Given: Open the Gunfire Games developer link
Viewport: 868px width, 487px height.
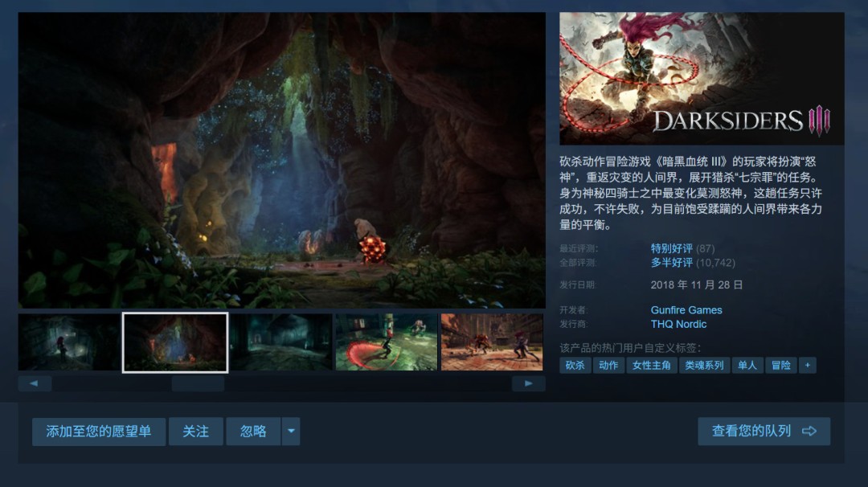Looking at the screenshot, I should pyautogui.click(x=686, y=310).
